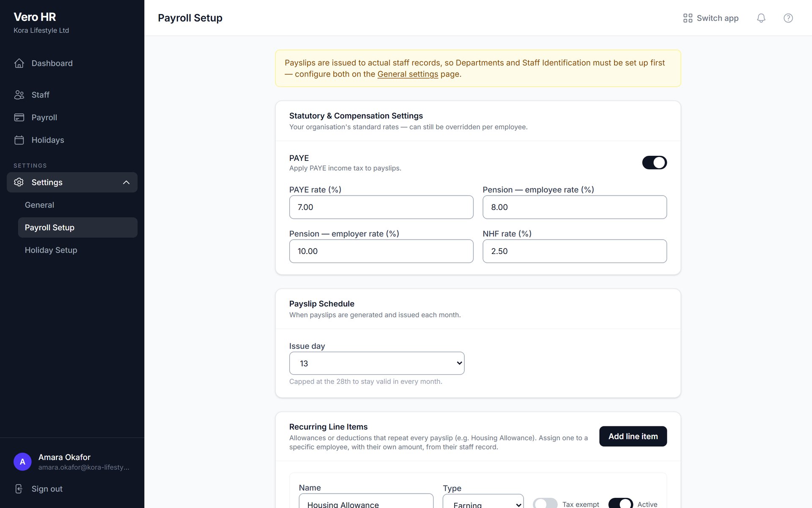812x508 pixels.
Task: Focus the Pension employee rate field
Action: pyautogui.click(x=574, y=207)
